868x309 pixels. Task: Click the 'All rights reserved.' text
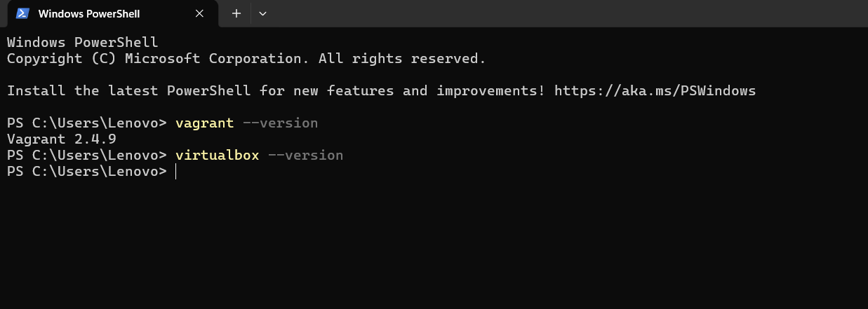(401, 59)
